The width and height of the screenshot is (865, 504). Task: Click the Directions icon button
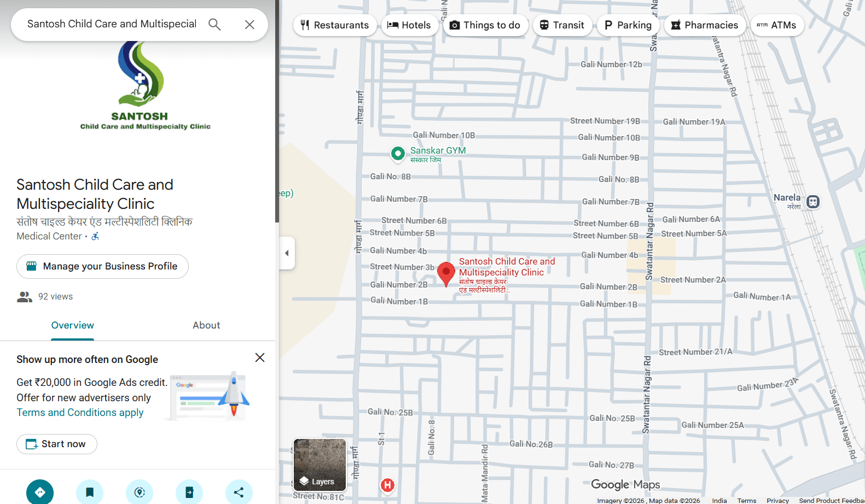click(x=40, y=492)
